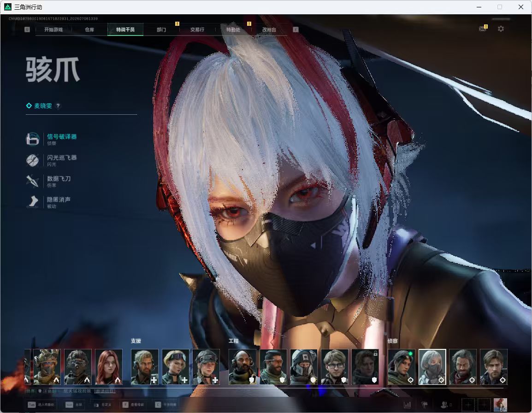Select the grey-bearded 侦察 operator
The width and height of the screenshot is (532, 413).
(463, 367)
